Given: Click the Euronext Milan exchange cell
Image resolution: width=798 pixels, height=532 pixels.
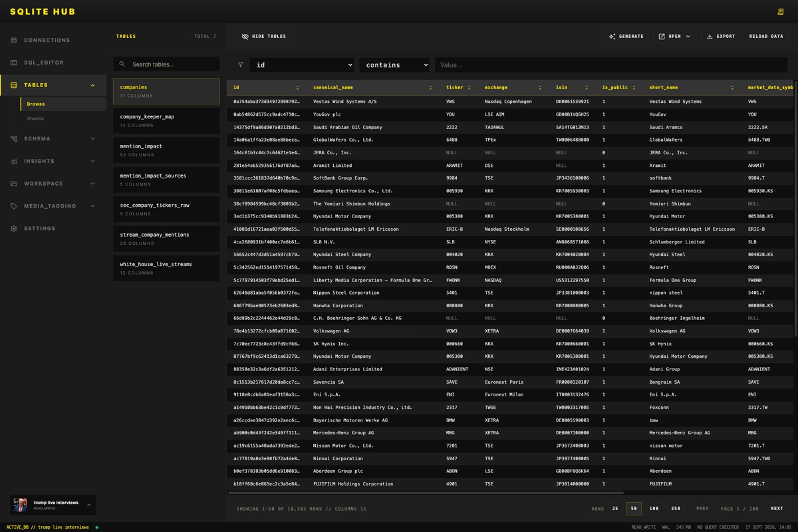Looking at the screenshot, I should [504, 394].
